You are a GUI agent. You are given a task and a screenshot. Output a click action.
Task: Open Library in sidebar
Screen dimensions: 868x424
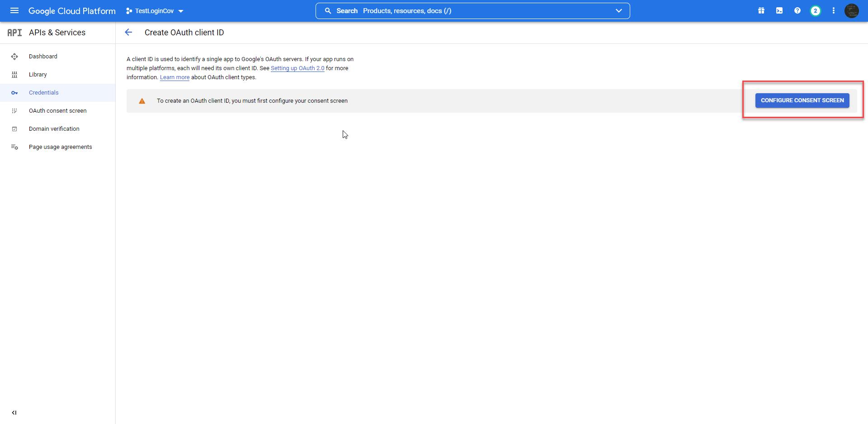(x=58, y=75)
